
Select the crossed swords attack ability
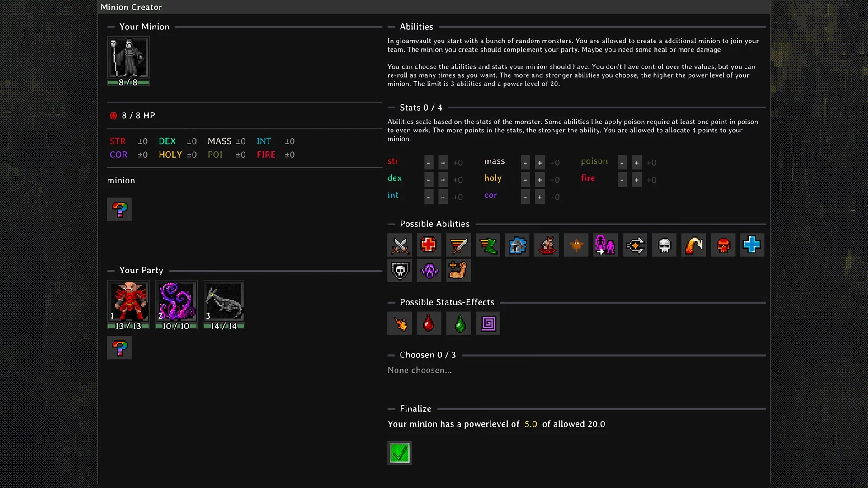pyautogui.click(x=400, y=245)
